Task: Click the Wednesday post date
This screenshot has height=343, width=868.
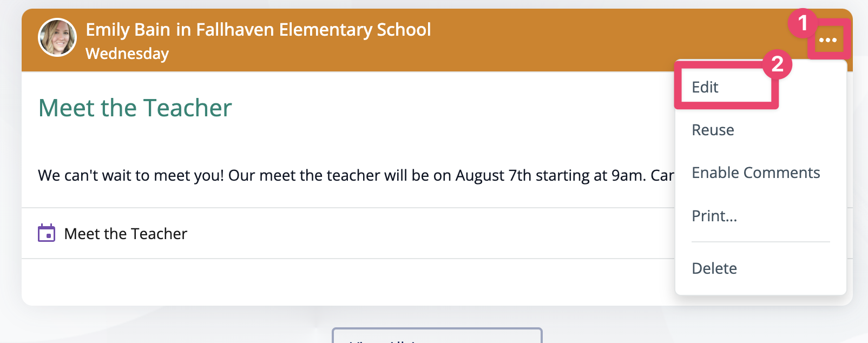Action: click(127, 54)
